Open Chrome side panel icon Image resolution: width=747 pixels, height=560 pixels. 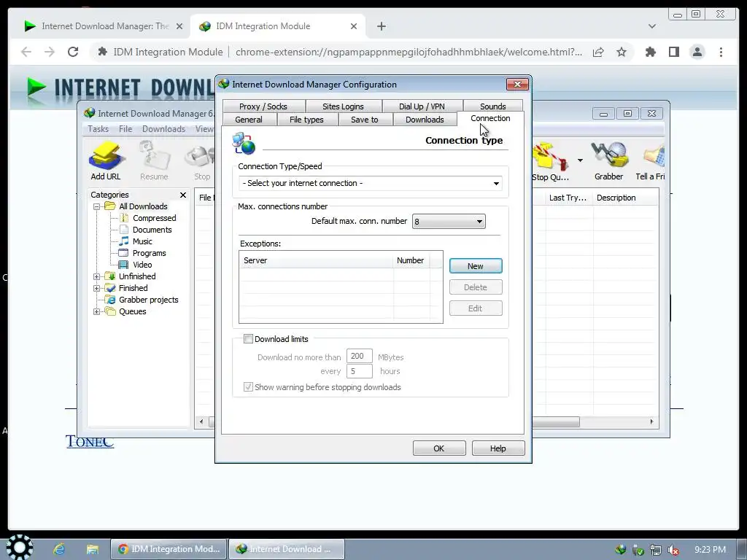click(x=673, y=52)
